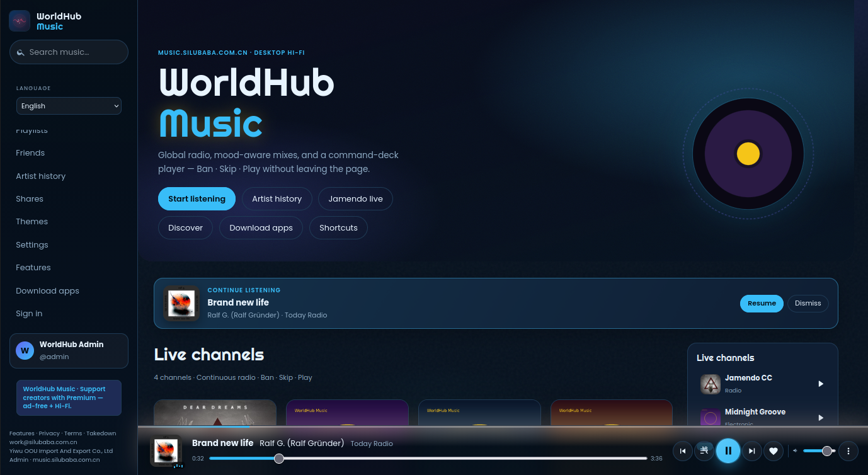Image resolution: width=868 pixels, height=475 pixels.
Task: Click the magnifier icon in search box
Action: 21,52
